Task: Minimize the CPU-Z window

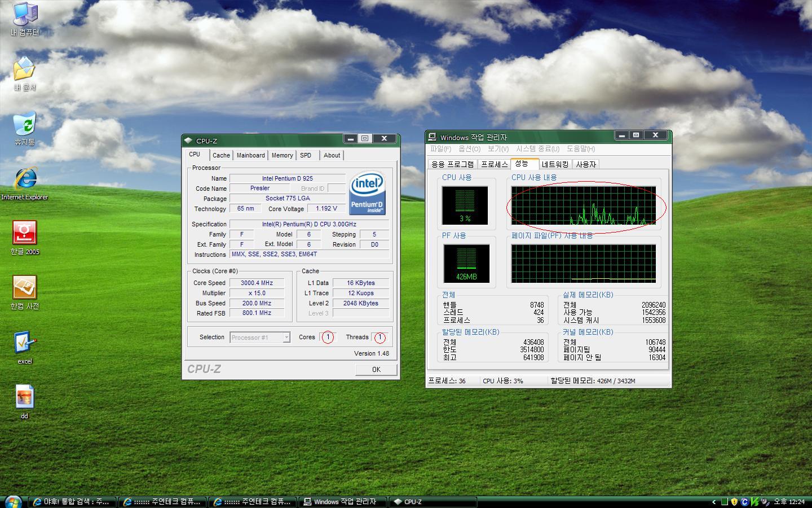Action: [351, 139]
